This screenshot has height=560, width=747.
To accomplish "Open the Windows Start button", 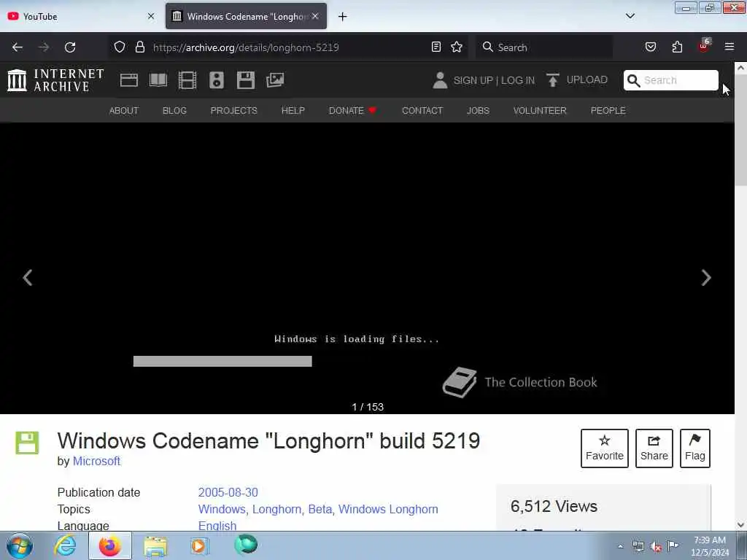I will tap(20, 545).
